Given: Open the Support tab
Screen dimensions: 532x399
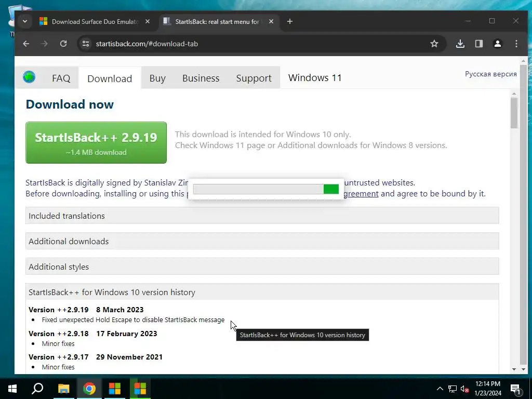Looking at the screenshot, I should point(254,78).
